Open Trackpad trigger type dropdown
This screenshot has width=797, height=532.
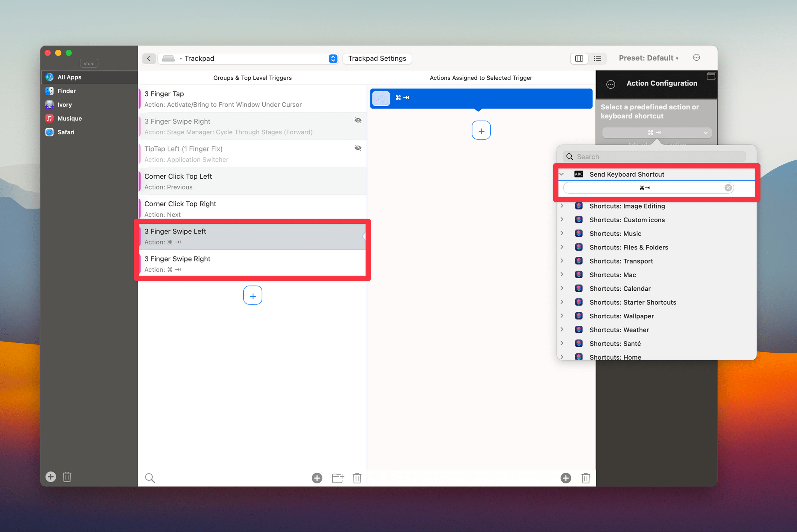pos(248,58)
